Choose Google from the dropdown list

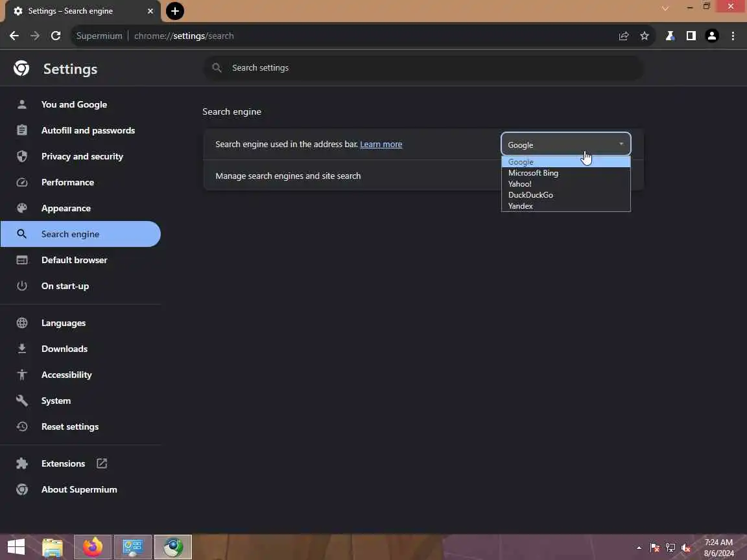point(566,162)
